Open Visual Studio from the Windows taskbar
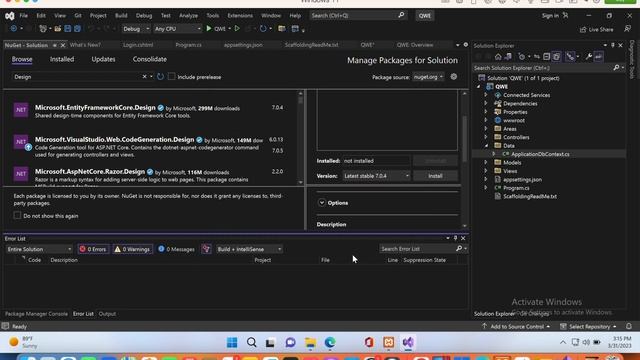Image resolution: width=640 pixels, height=360 pixels. 408,342
